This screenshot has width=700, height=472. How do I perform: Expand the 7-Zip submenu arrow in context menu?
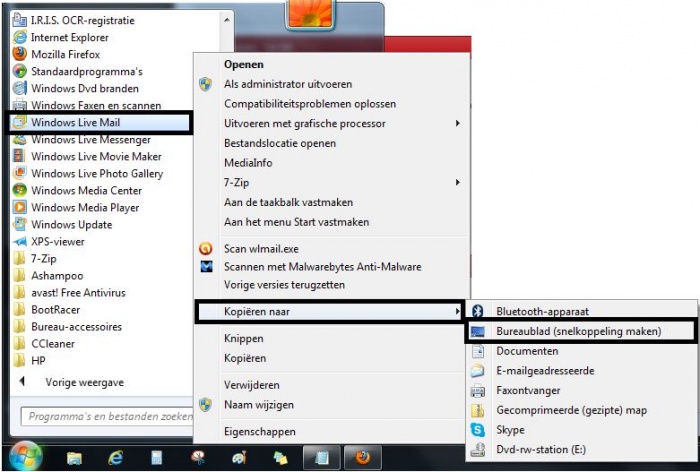point(458,182)
